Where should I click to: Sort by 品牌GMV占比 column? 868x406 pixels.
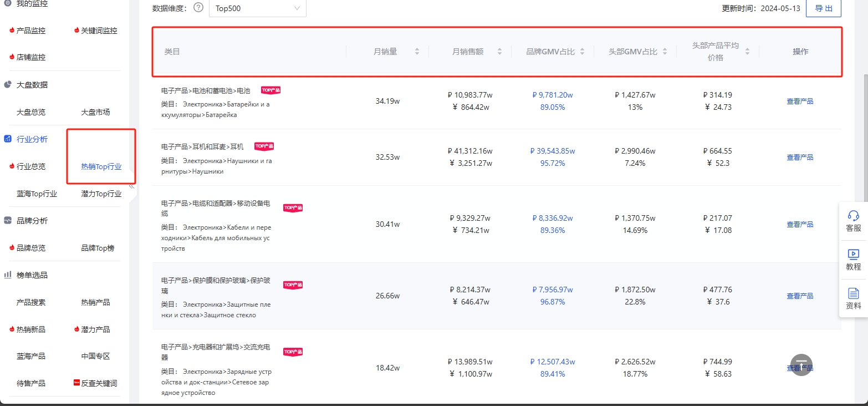click(582, 52)
